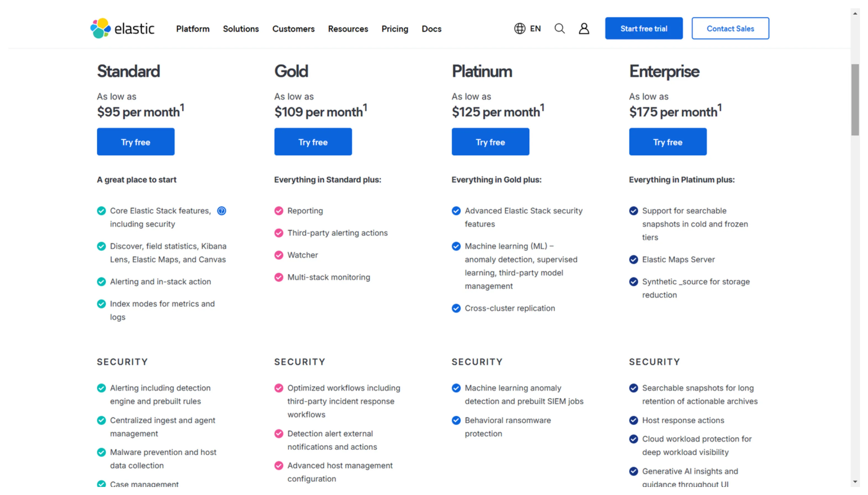Click the check beside Centralized ingest and agent
The image size is (868, 495).
point(101,420)
